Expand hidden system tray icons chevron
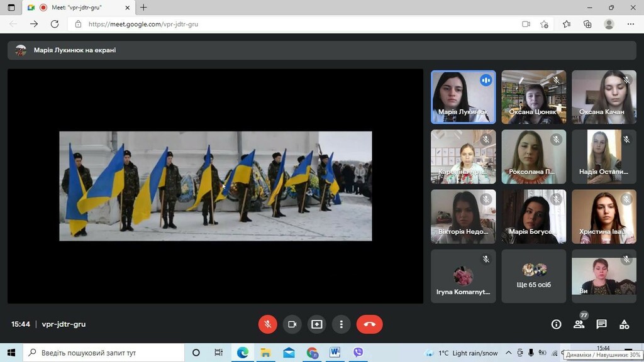The height and width of the screenshot is (362, 644). coord(508,353)
